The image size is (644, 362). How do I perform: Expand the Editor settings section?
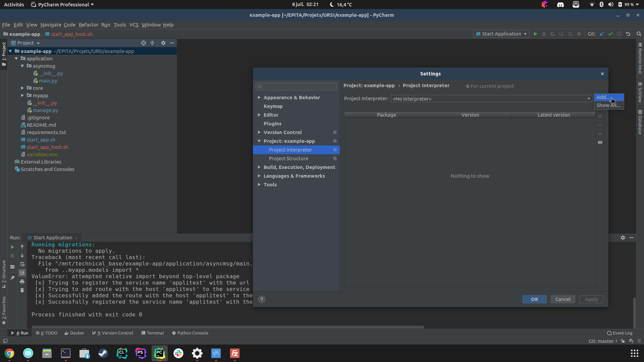click(x=259, y=115)
